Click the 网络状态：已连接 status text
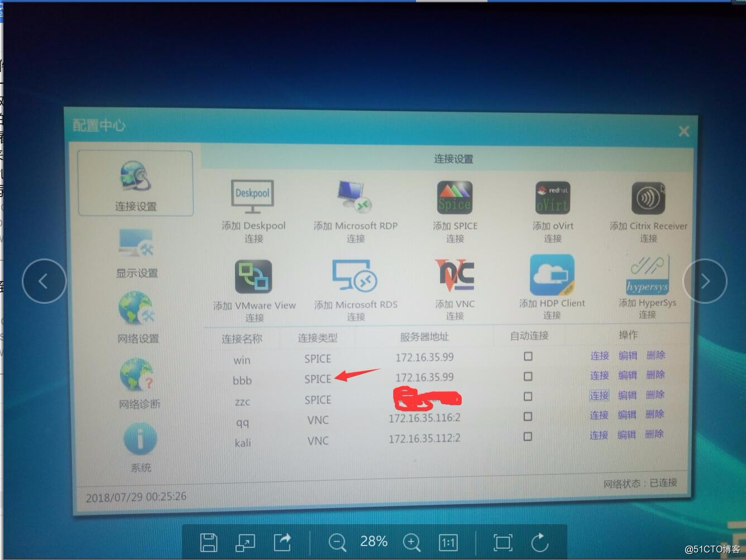746x560 pixels. click(x=640, y=483)
